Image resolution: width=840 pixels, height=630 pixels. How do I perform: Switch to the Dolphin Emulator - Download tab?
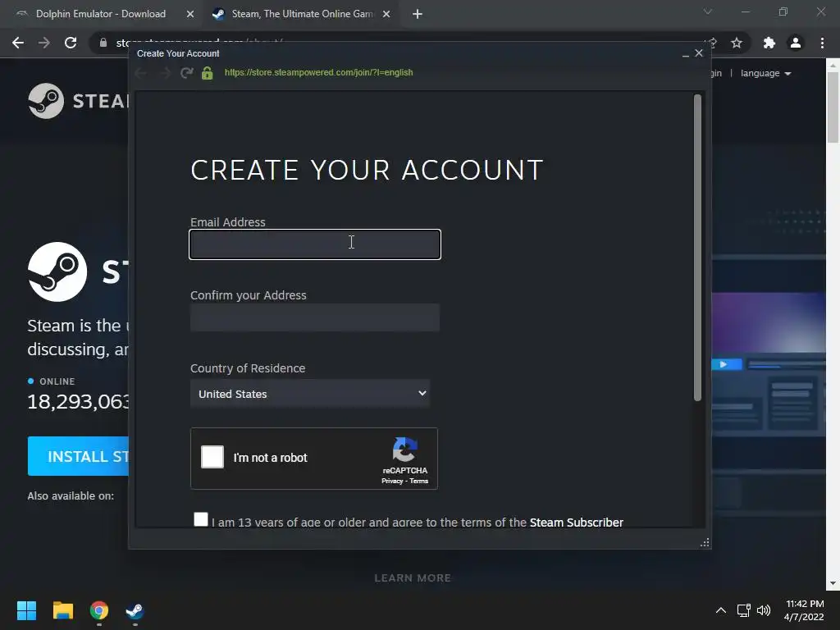pos(101,14)
